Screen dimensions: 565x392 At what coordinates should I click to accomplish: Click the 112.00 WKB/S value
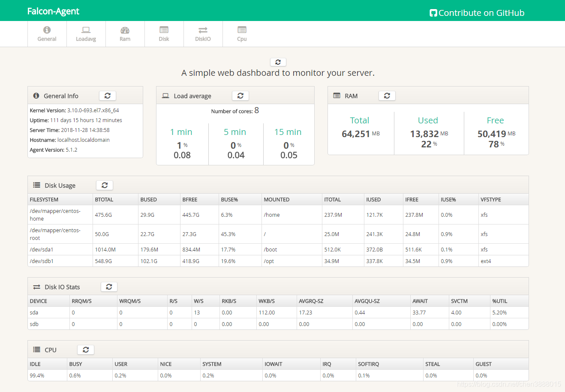tap(267, 313)
